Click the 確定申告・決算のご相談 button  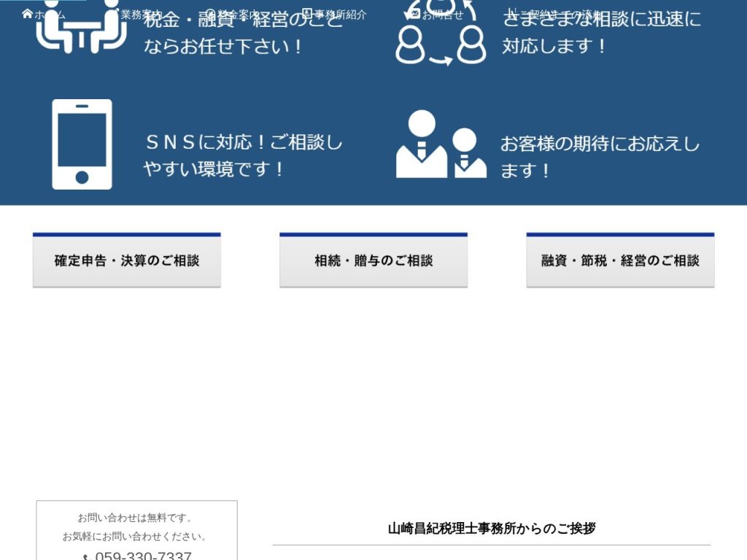(x=127, y=260)
